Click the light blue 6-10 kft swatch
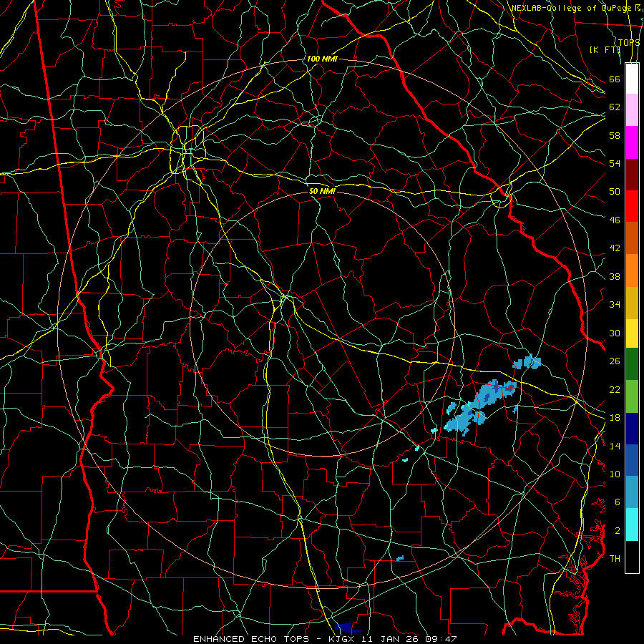 click(x=632, y=492)
